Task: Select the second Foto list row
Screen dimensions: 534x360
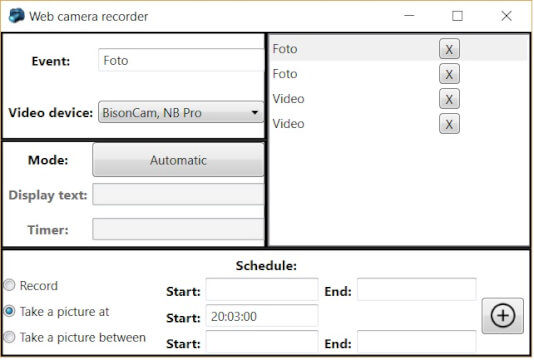Action: [398, 74]
